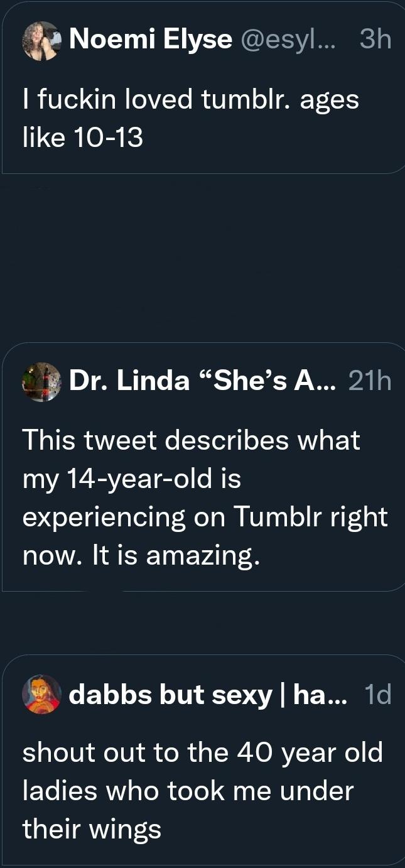This screenshot has height=868, width=405.
Task: Open Noemi Elyse's profile picture
Action: (41, 41)
